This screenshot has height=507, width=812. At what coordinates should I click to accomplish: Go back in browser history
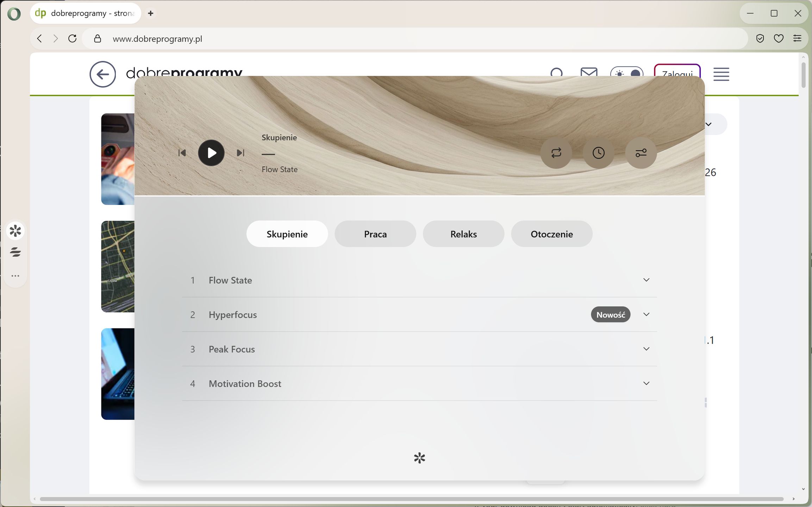coord(39,39)
